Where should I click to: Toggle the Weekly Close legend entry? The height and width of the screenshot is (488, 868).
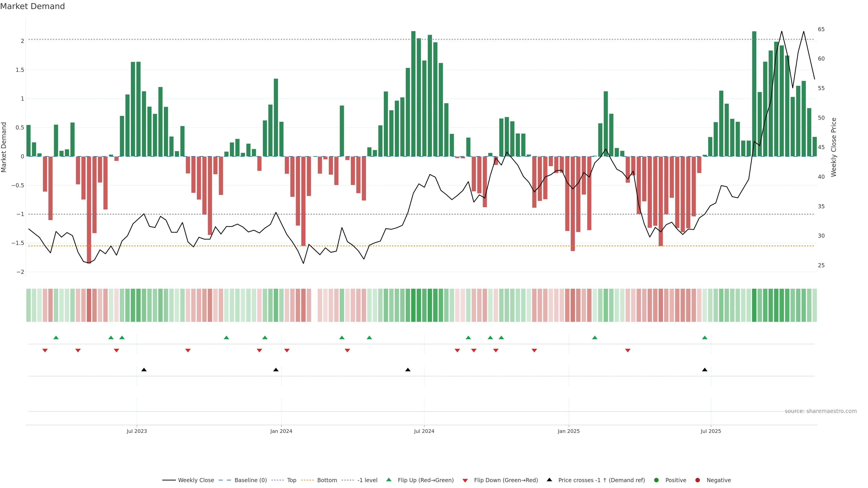coord(196,480)
